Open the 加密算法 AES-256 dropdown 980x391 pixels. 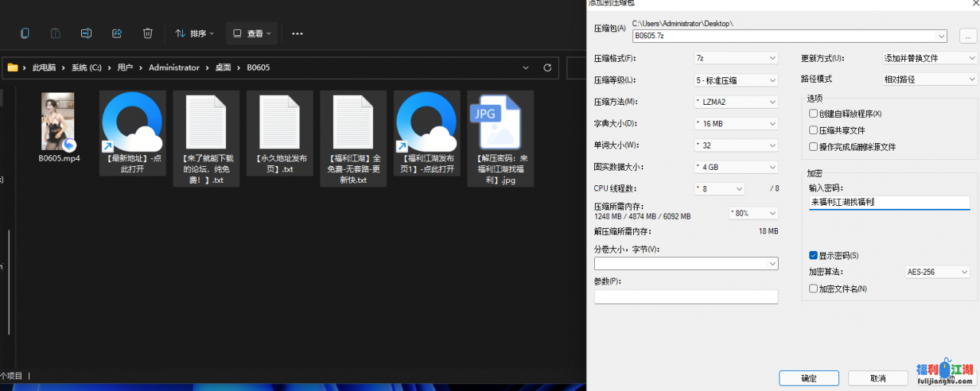click(x=938, y=272)
